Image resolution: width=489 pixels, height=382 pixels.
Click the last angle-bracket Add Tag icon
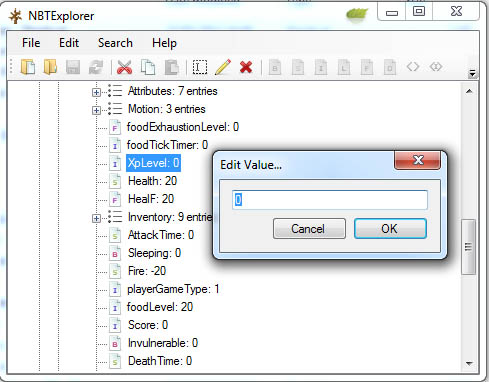pos(436,67)
